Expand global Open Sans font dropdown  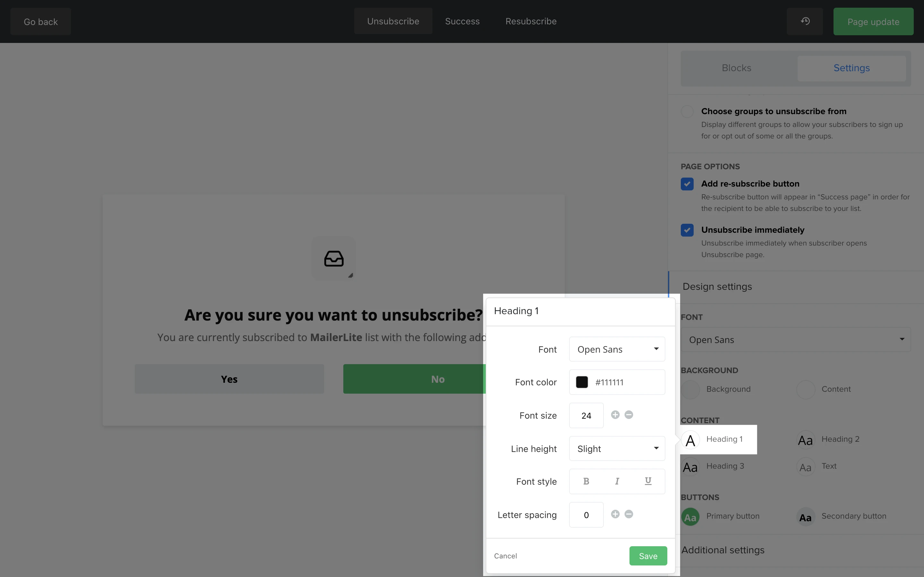tap(795, 340)
